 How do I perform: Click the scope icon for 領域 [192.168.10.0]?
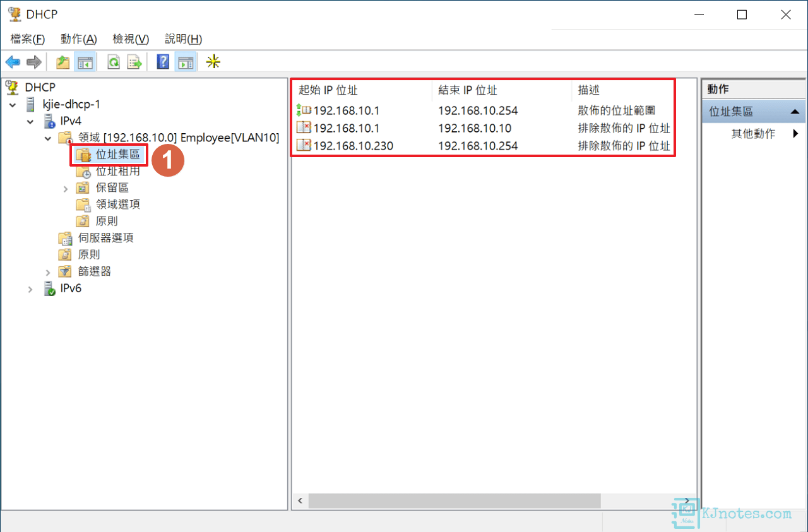pyautogui.click(x=65, y=138)
